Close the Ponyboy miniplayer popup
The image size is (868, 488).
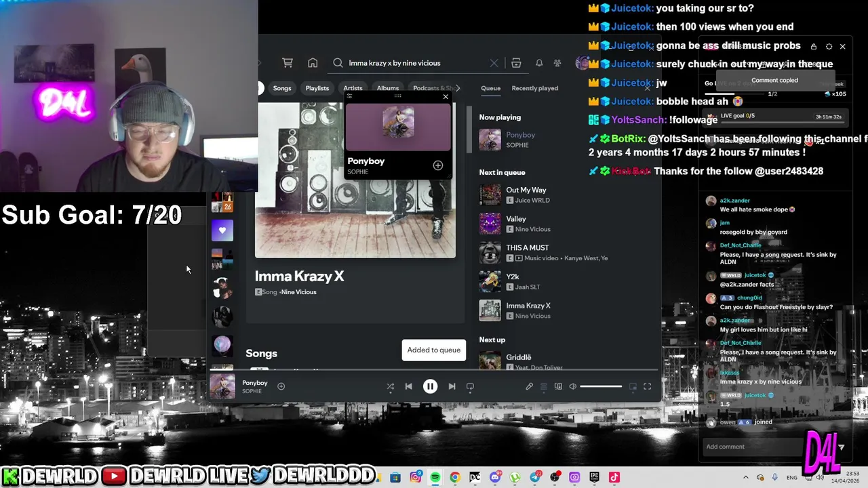tap(446, 97)
